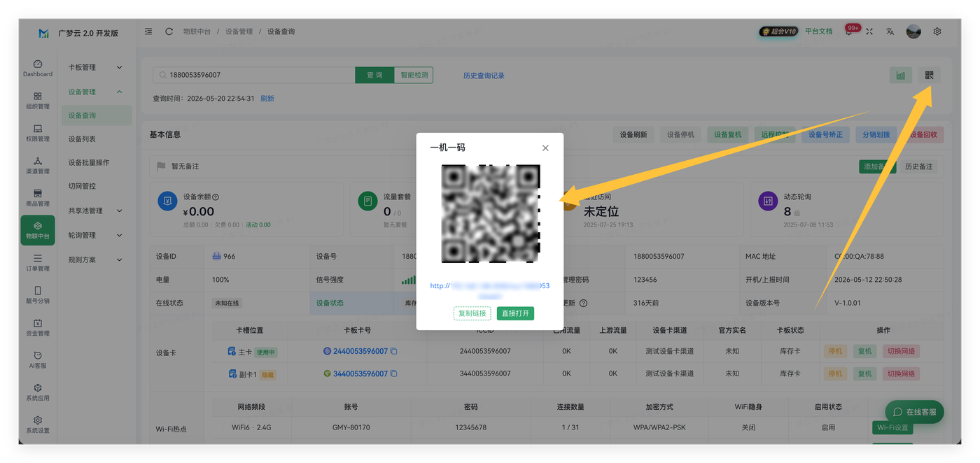Open 资金管理 in the sidebar
This screenshot has height=463, width=980.
(x=38, y=327)
